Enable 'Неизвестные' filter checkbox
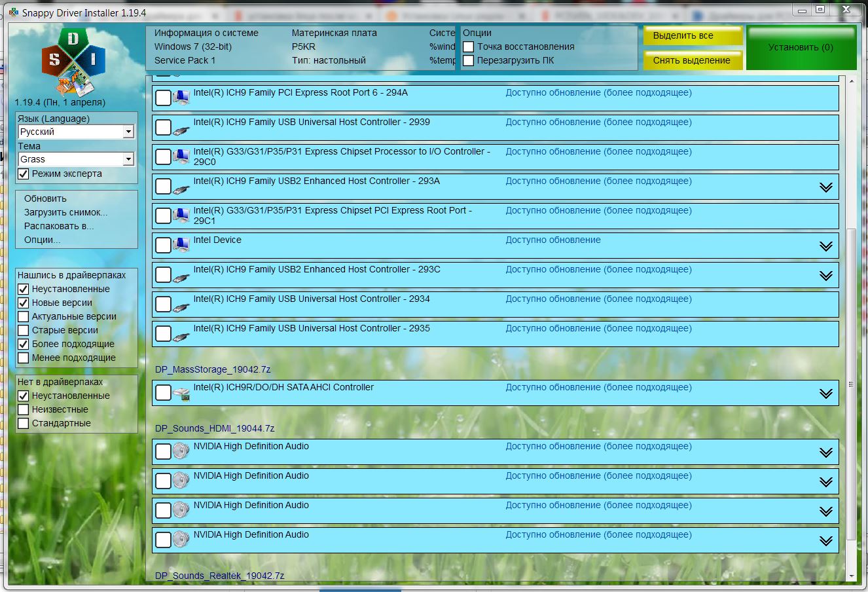 coord(24,410)
